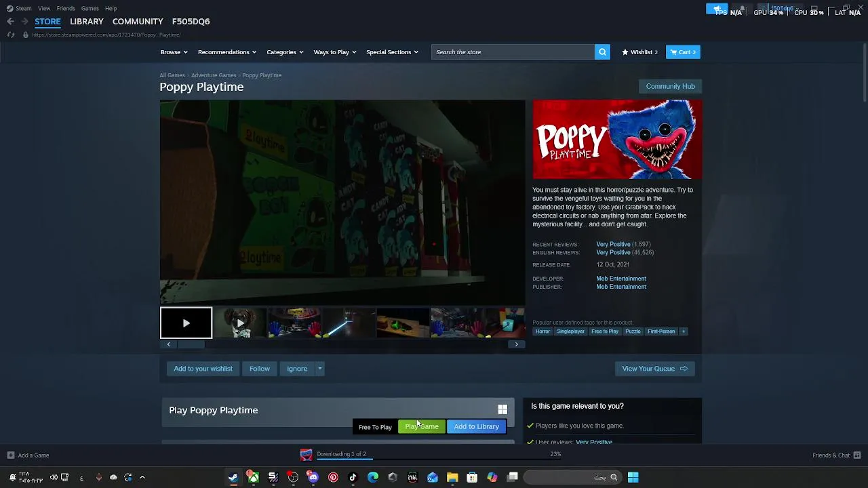This screenshot has height=488, width=868.
Task: Open File Explorer folder in taskbar
Action: tap(452, 477)
